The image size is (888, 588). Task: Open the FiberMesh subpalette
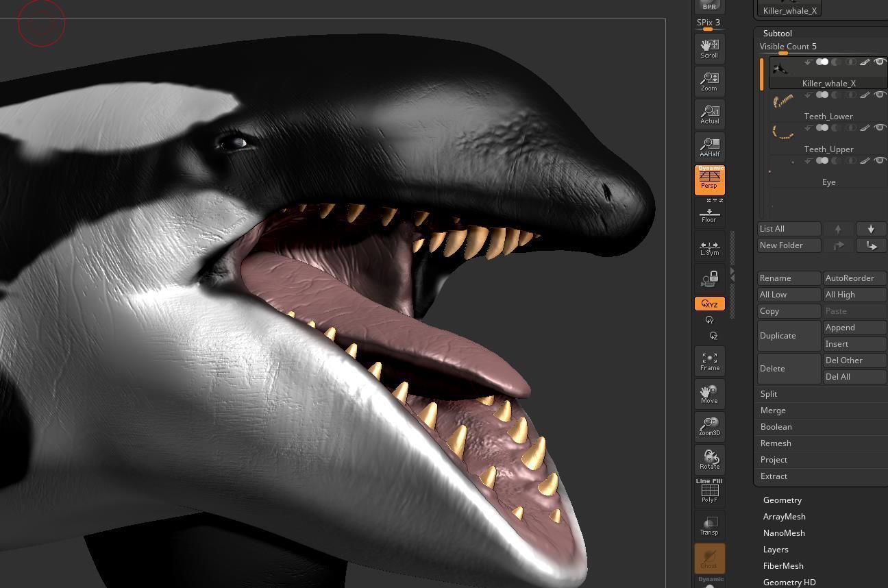[x=783, y=566]
